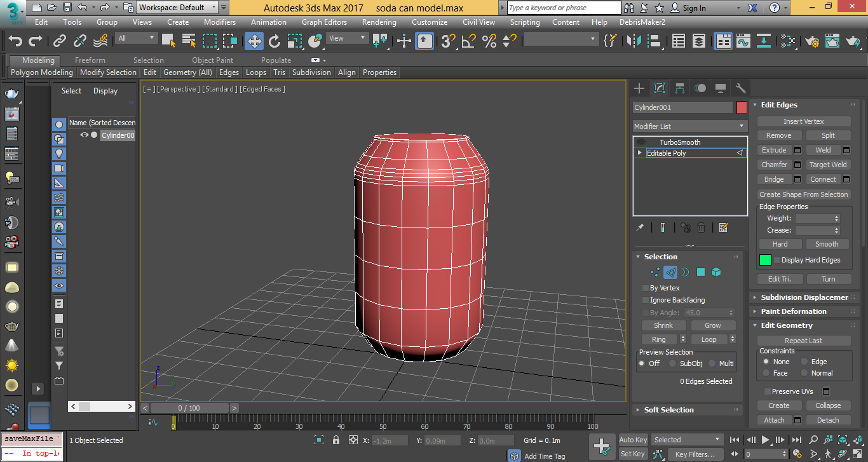Open the Graph Editors menu
868x462 pixels.
(x=324, y=22)
